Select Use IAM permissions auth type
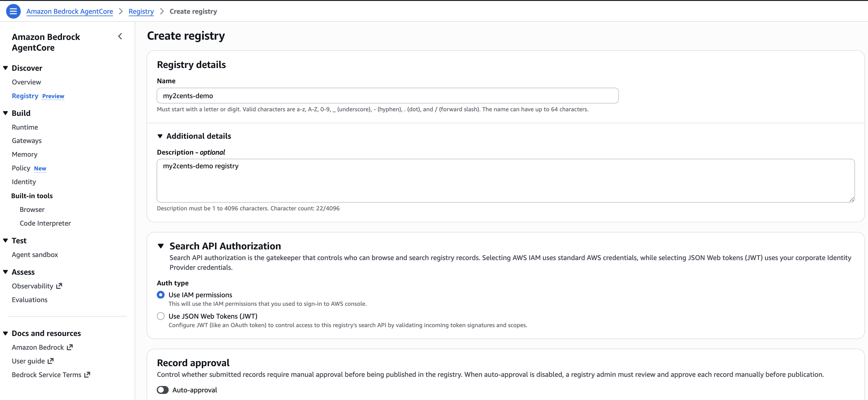 161,294
